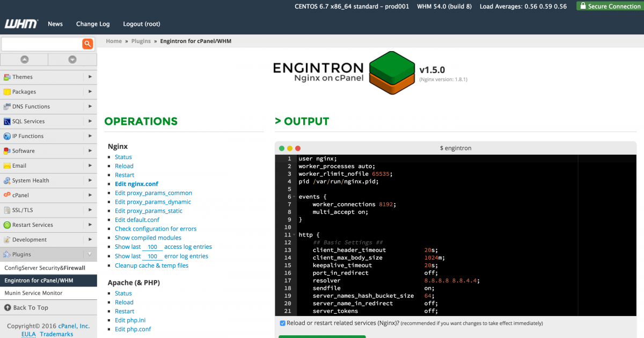The height and width of the screenshot is (338, 644).
Task: Open Edit nginx.conf link
Action: [136, 184]
